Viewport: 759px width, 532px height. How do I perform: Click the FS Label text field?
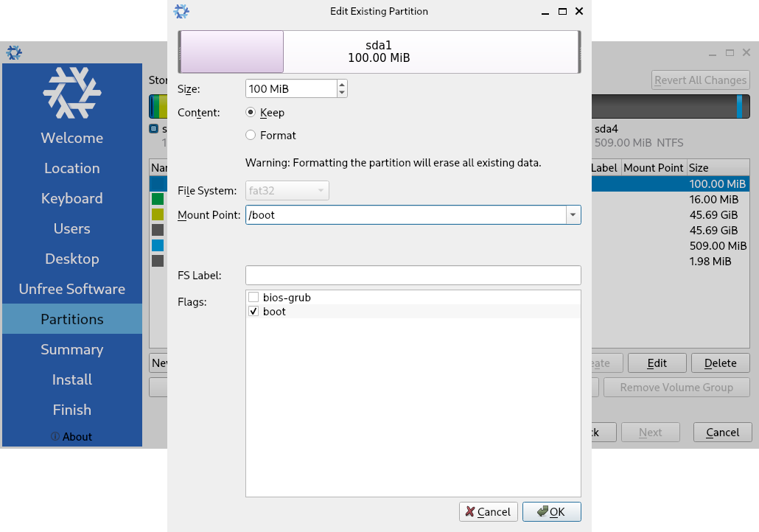tap(413, 276)
